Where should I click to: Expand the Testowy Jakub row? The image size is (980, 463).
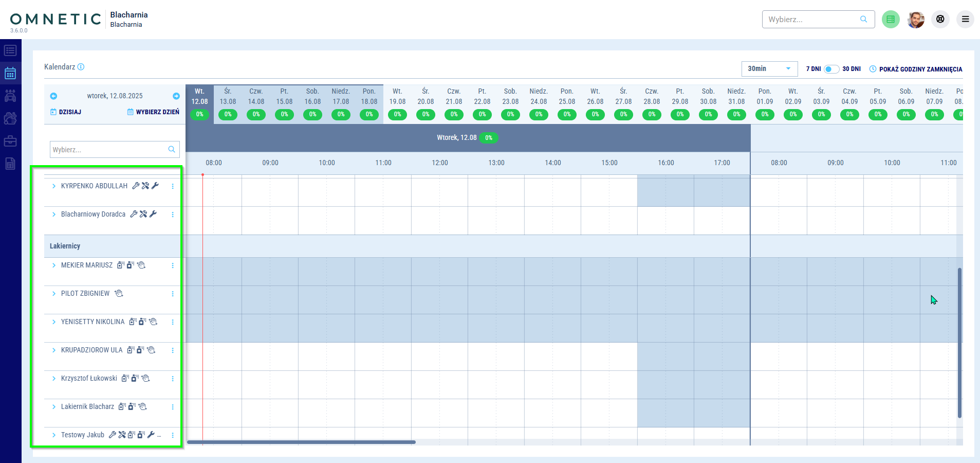[54, 435]
